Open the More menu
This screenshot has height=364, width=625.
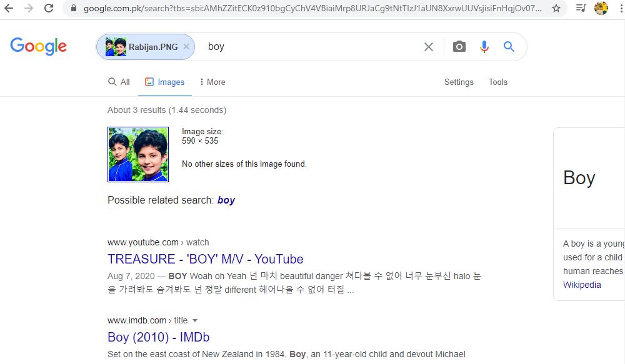[212, 82]
